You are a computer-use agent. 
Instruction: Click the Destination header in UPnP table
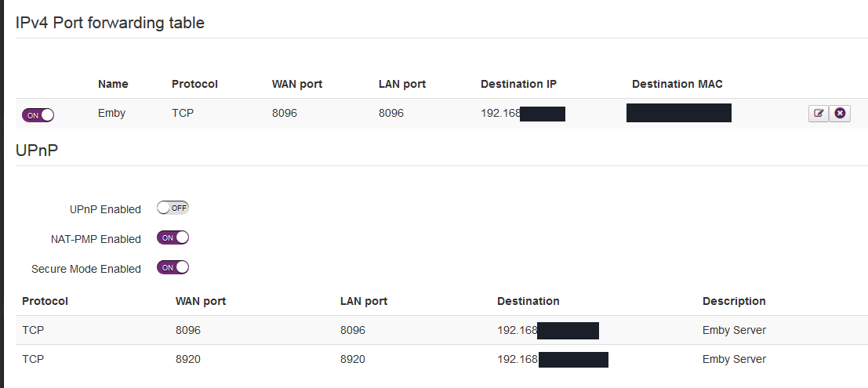click(528, 301)
